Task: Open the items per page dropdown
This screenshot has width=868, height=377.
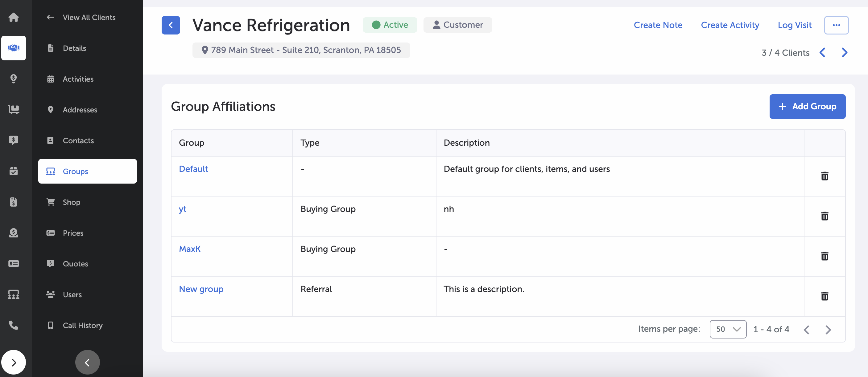Action: pyautogui.click(x=728, y=329)
